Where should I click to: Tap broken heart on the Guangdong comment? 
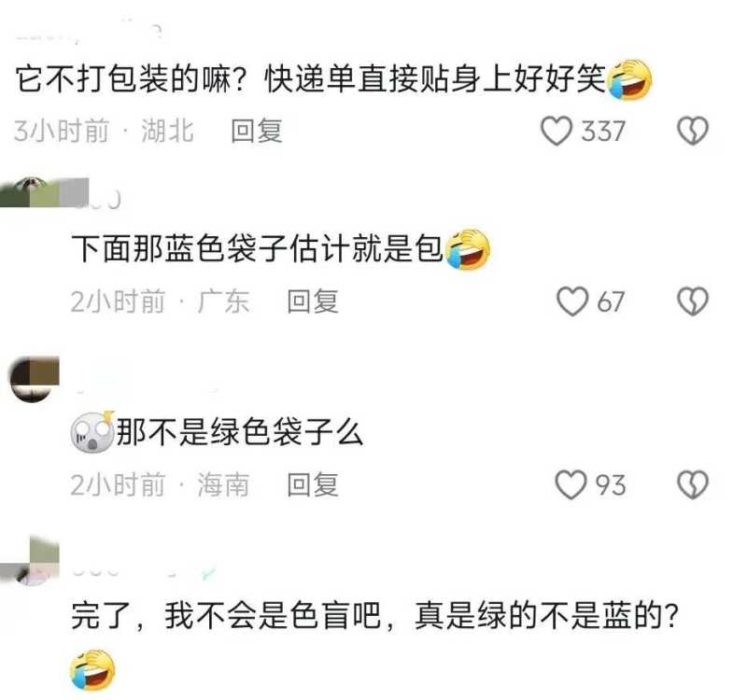point(693,301)
